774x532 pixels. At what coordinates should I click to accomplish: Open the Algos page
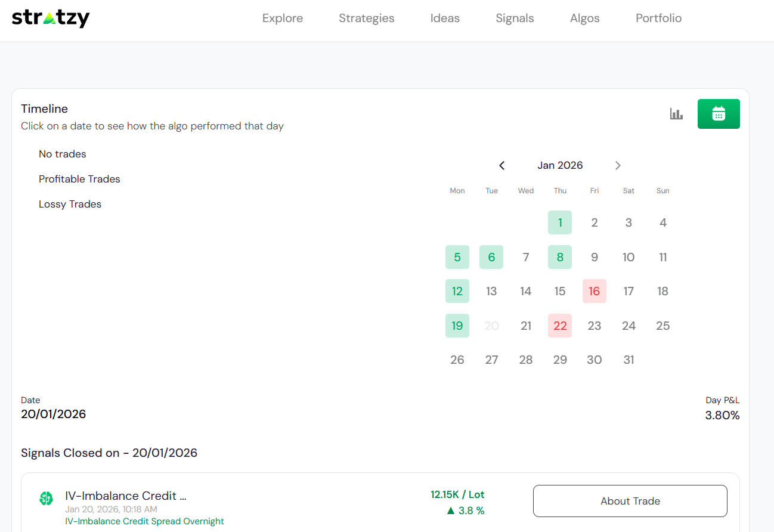coord(584,18)
